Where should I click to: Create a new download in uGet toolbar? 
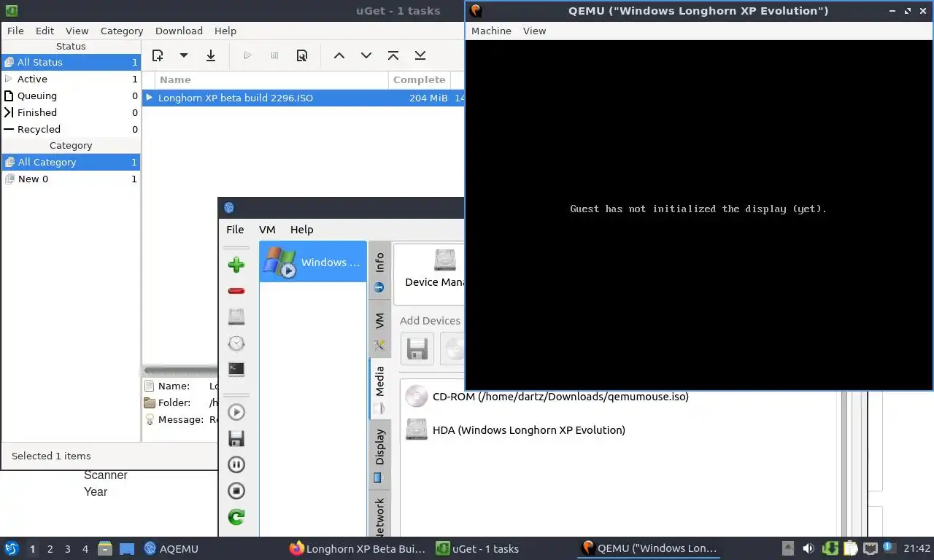click(x=158, y=55)
